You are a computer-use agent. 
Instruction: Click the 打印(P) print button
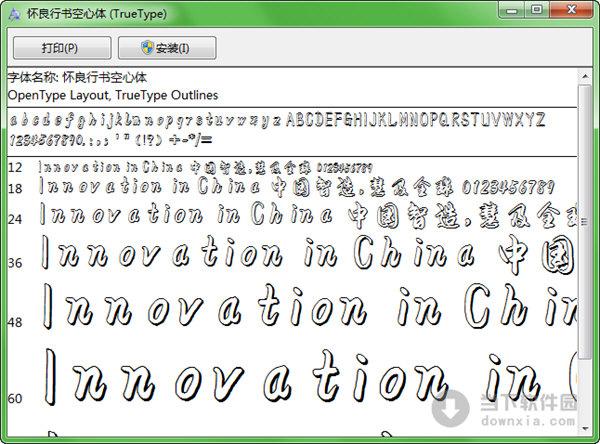click(62, 48)
